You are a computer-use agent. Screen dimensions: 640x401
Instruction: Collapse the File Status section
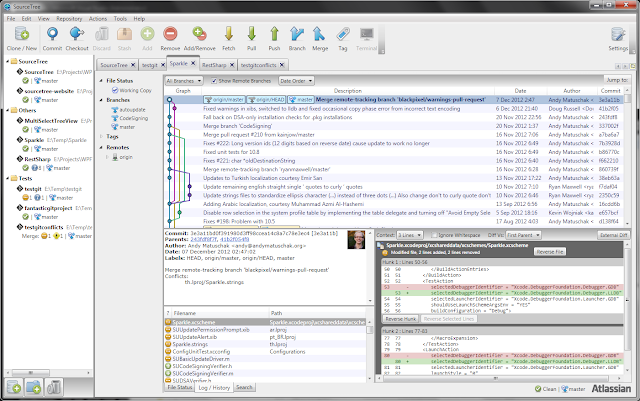[x=101, y=80]
